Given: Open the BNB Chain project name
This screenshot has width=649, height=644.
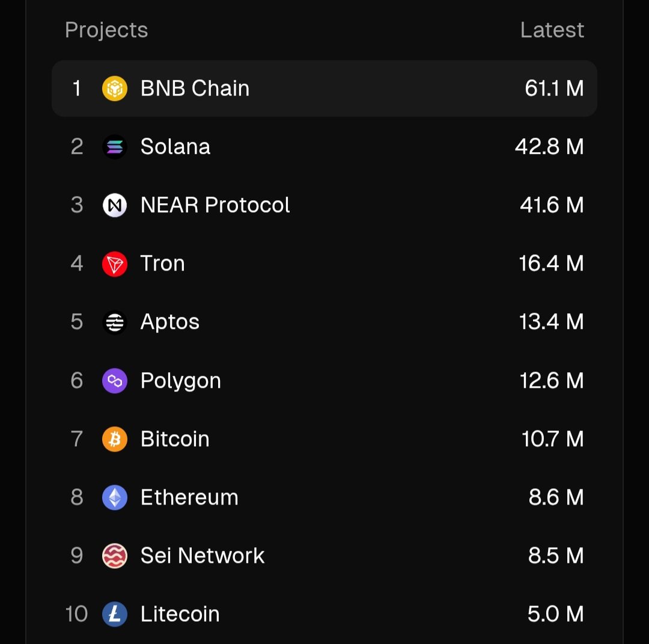Looking at the screenshot, I should [195, 88].
